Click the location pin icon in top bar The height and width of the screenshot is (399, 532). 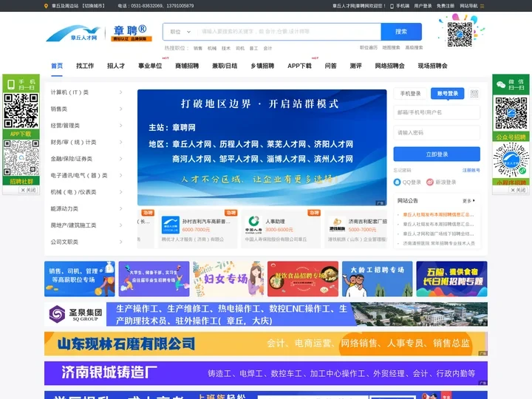point(46,6)
